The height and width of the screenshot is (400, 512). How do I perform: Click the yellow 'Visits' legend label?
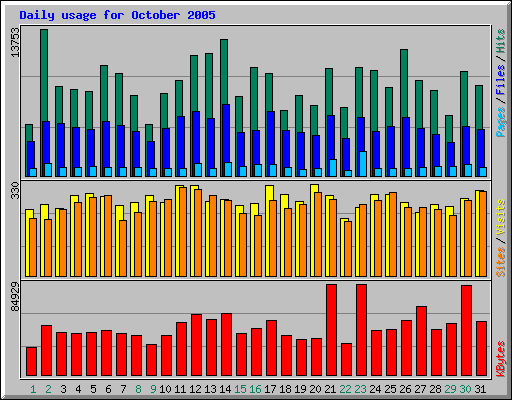pos(501,218)
